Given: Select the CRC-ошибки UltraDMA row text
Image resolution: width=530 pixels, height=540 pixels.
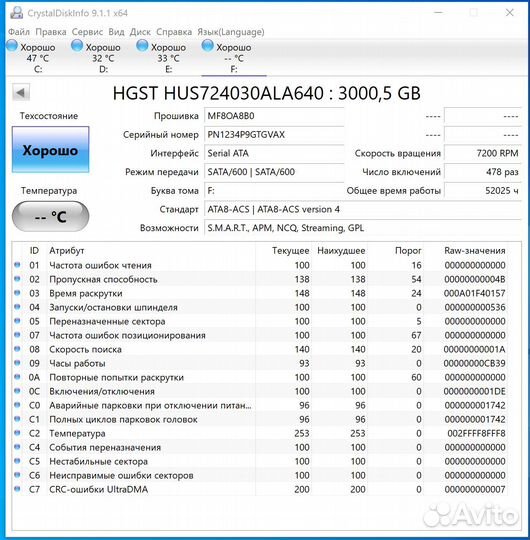Looking at the screenshot, I should 98,489.
